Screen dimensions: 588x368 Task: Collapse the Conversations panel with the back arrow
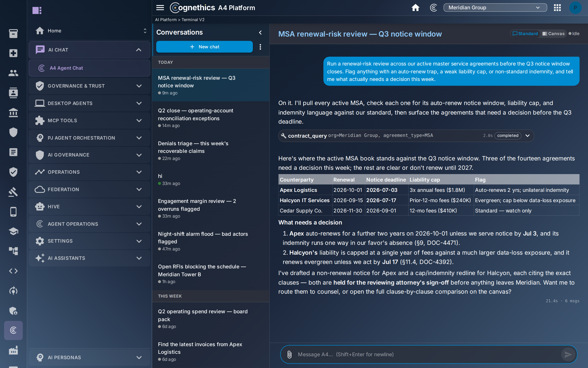260,32
